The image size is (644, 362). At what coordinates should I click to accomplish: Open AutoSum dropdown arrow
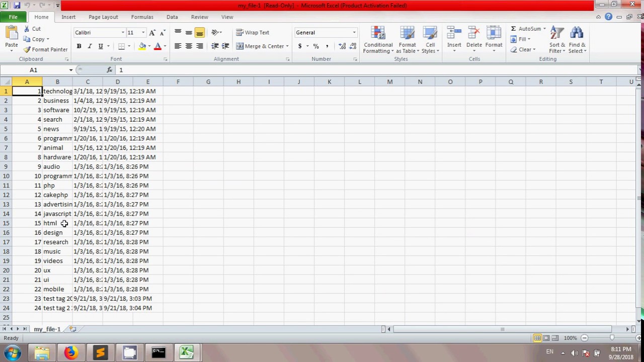(544, 29)
